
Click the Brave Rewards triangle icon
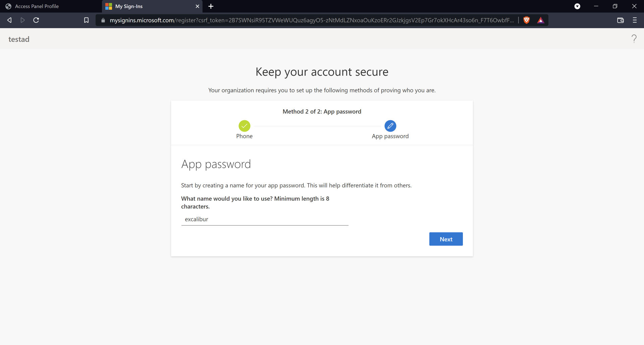click(x=541, y=20)
